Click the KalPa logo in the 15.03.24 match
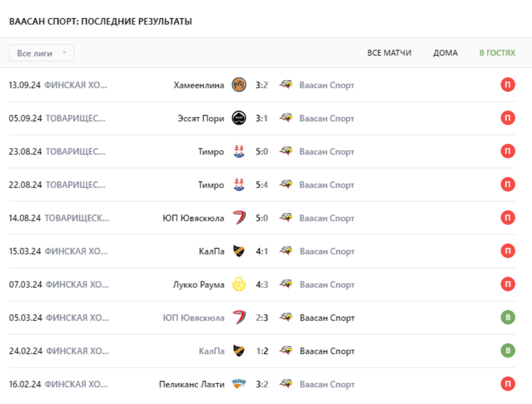The image size is (532, 404). pos(239,251)
